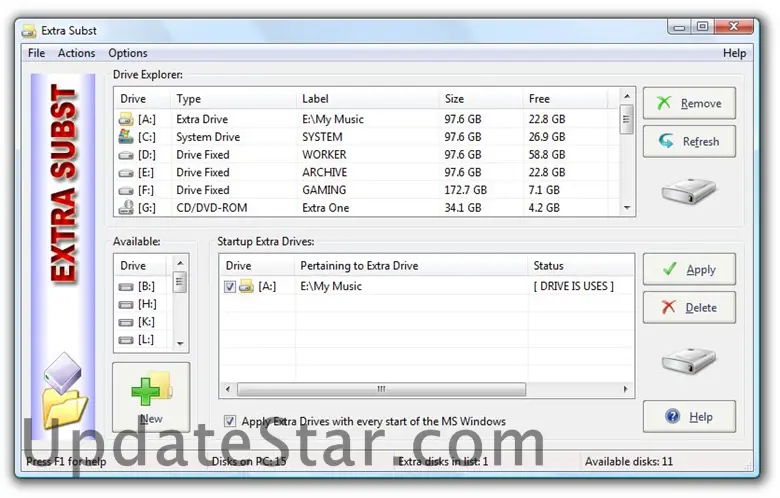
Task: Click the G: CD/DVD-ROM drive icon
Action: [x=126, y=207]
